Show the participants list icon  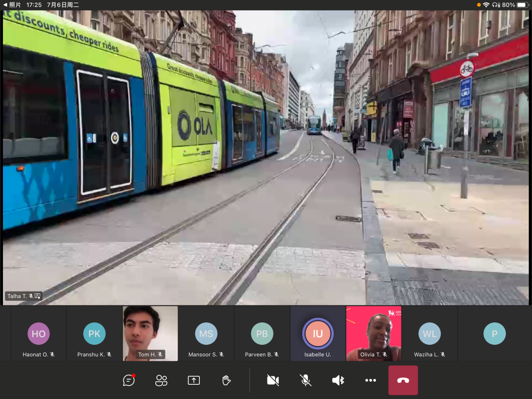(161, 381)
